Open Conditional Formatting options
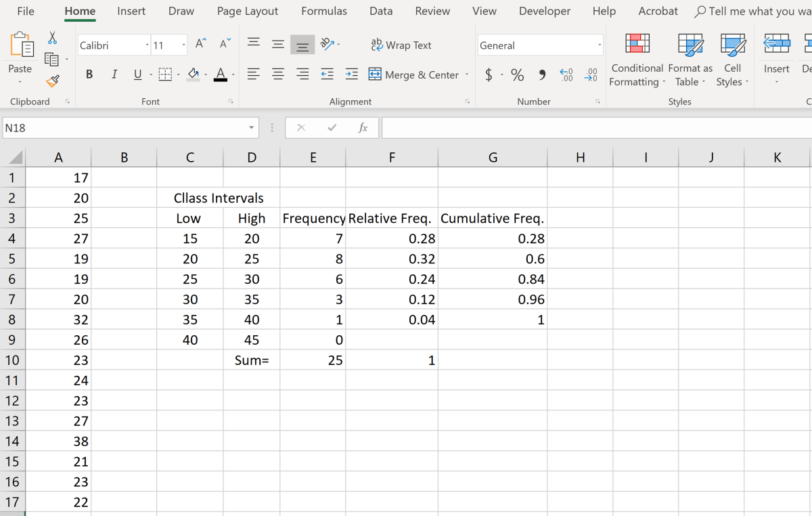 636,60
